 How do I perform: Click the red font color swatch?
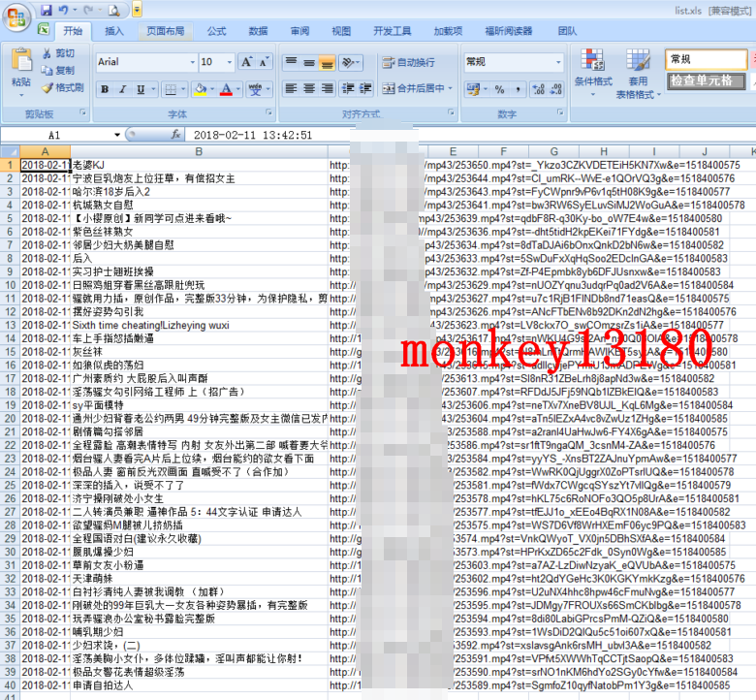pos(225,89)
